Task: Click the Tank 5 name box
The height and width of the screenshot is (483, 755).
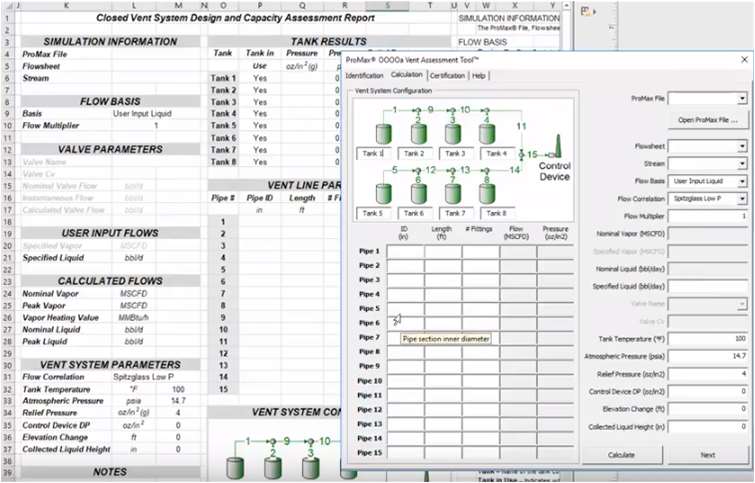Action: pyautogui.click(x=373, y=213)
